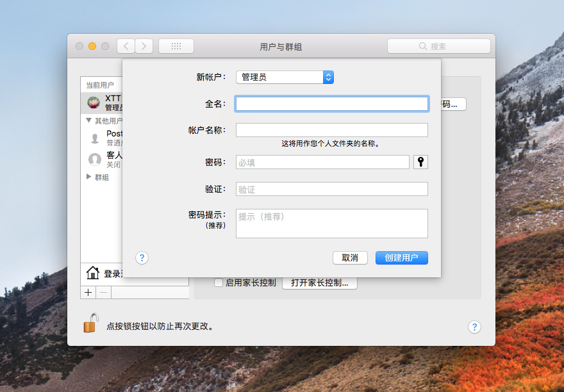Click 这将用作您个人文件夹的名称 note
564x392 pixels.
331,144
